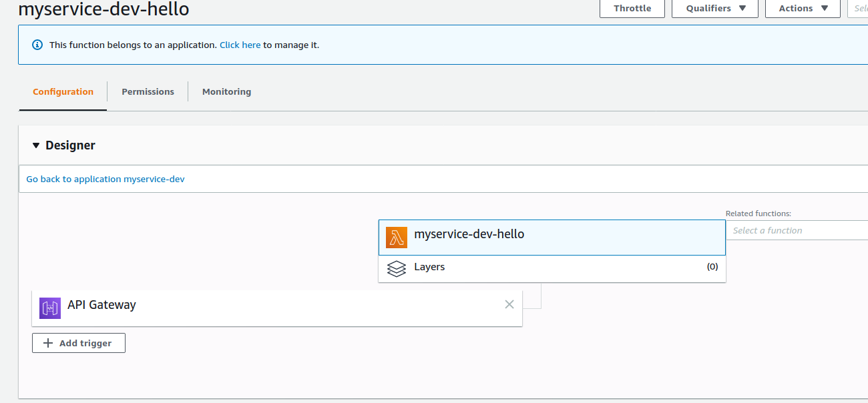Click the plus icon on Add trigger
This screenshot has width=868, height=403.
pyautogui.click(x=48, y=343)
